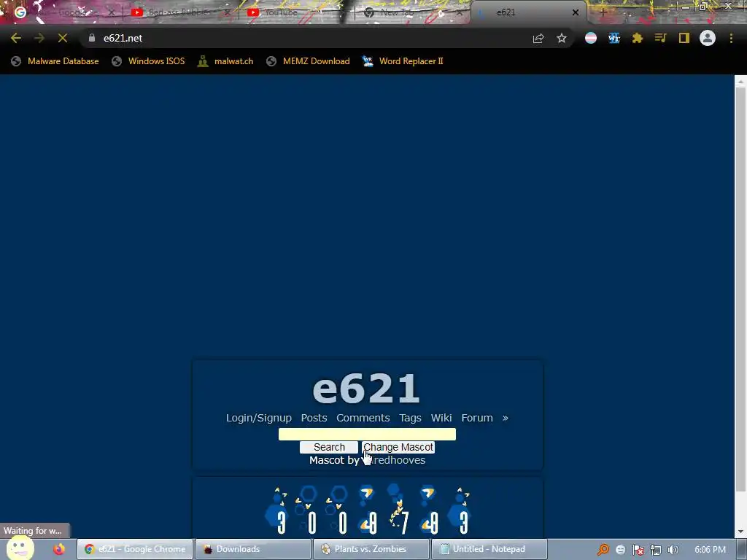Open the media controls icon
This screenshot has height=560, width=747.
pos(660,38)
